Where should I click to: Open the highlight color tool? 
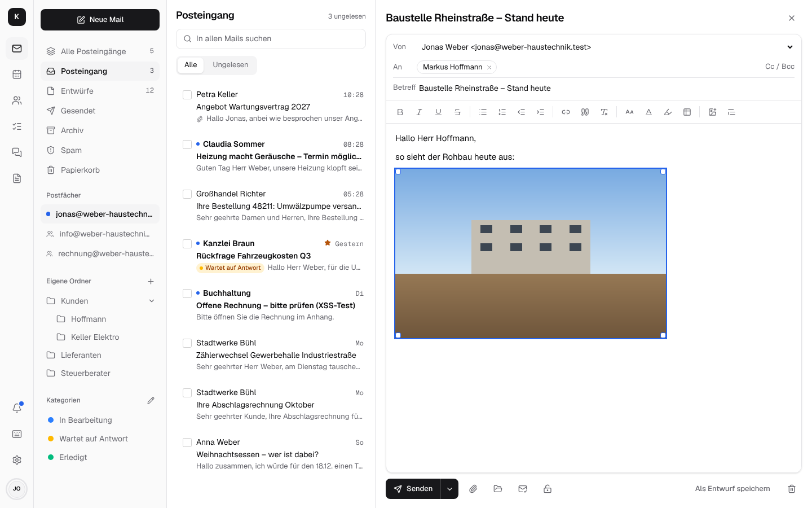(x=668, y=112)
